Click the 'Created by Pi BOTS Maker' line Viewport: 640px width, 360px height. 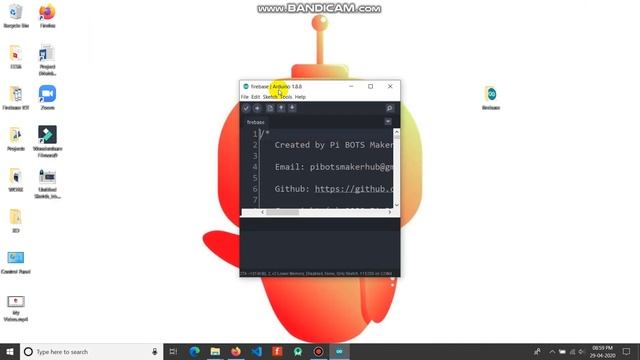pyautogui.click(x=334, y=145)
